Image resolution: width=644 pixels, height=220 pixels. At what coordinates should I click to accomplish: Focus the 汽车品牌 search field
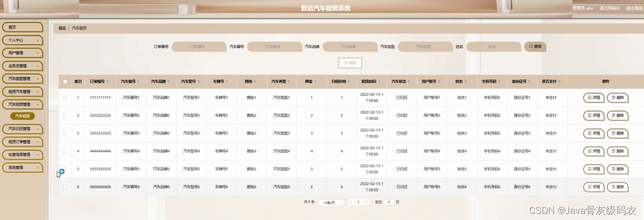(x=350, y=46)
